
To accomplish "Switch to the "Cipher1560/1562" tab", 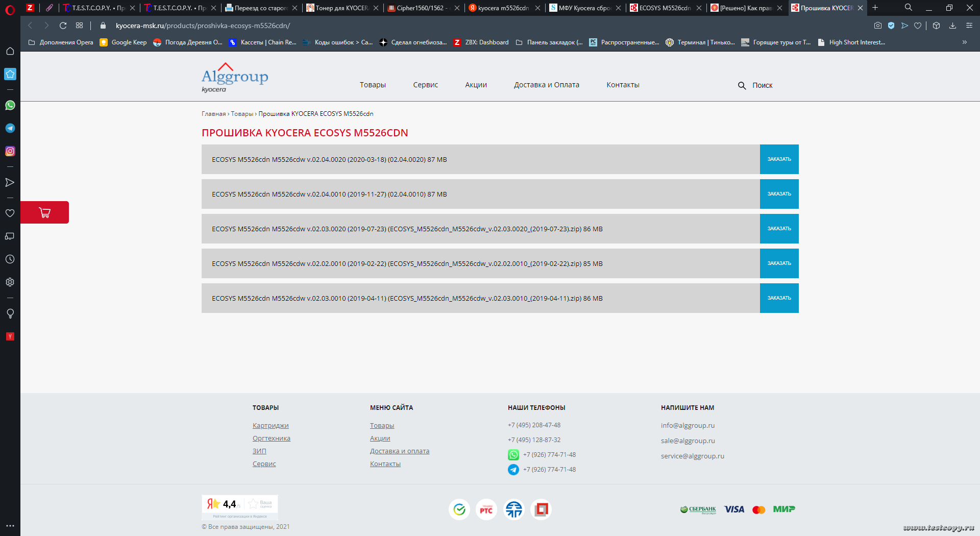I will tap(421, 8).
